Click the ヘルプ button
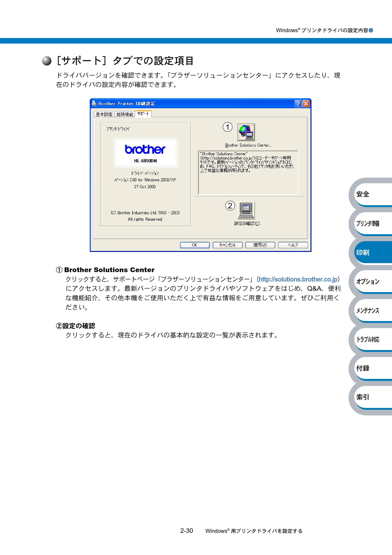This screenshot has height=555, width=392. (x=293, y=245)
